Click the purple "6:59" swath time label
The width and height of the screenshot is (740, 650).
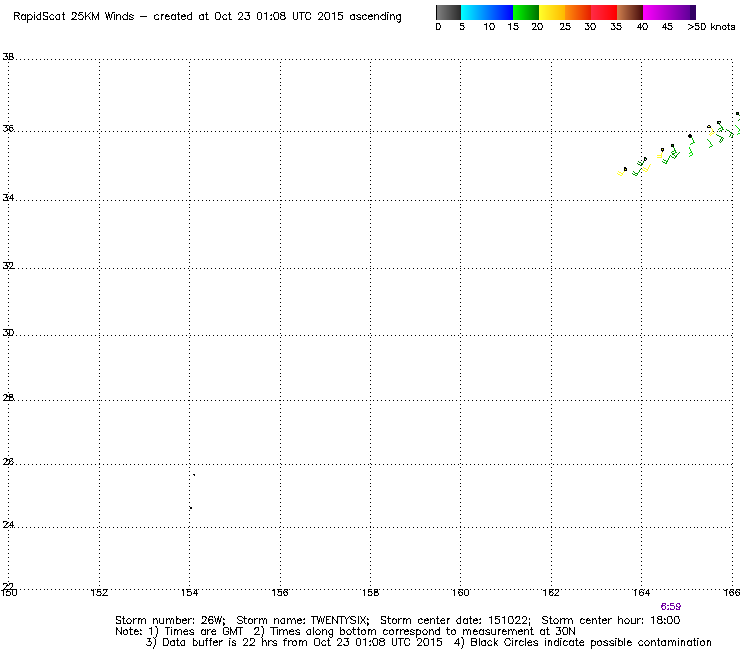coord(671,607)
